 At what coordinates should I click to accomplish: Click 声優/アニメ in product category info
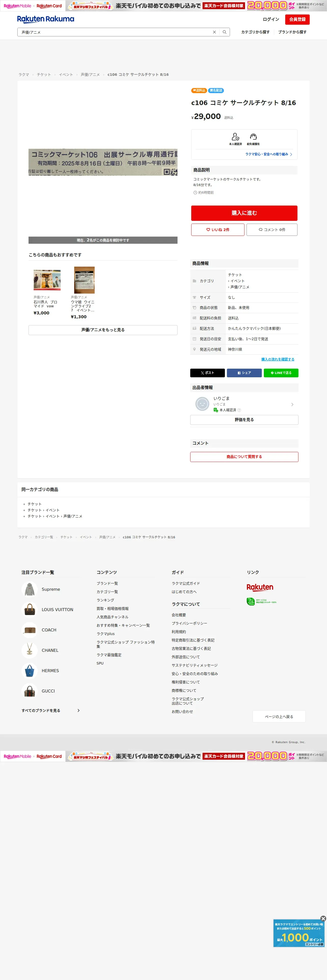pos(240,287)
